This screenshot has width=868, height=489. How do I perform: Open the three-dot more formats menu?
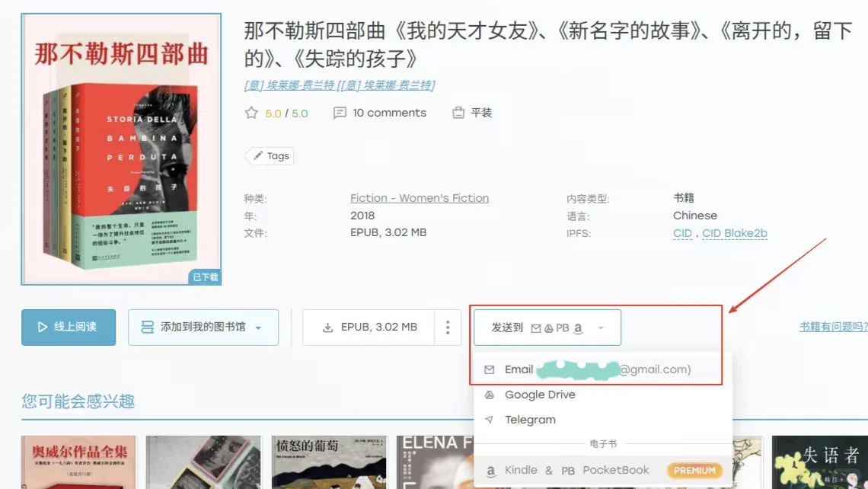448,328
